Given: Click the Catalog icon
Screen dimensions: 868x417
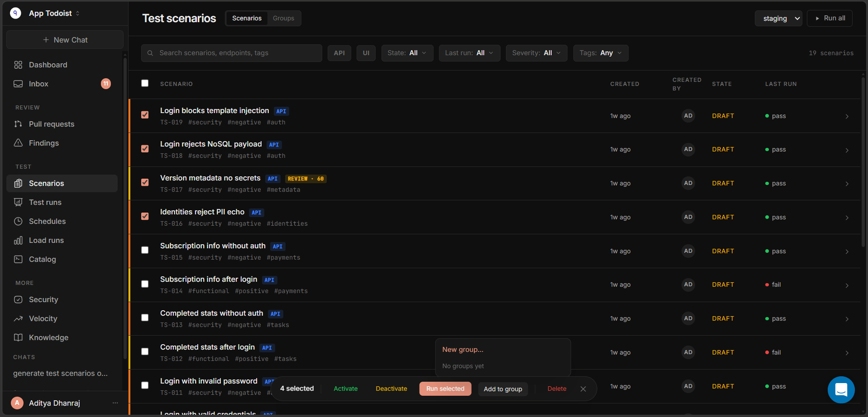Looking at the screenshot, I should tap(18, 259).
